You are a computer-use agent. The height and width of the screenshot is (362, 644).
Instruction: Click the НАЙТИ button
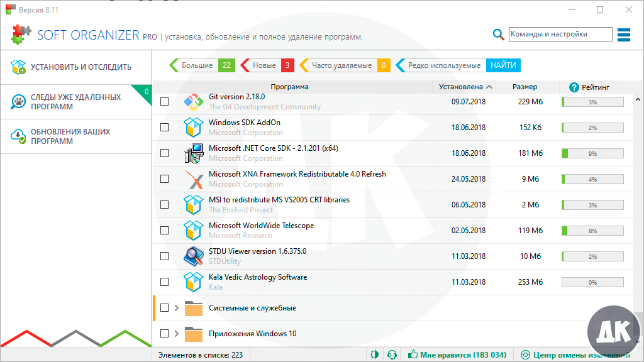coord(503,65)
